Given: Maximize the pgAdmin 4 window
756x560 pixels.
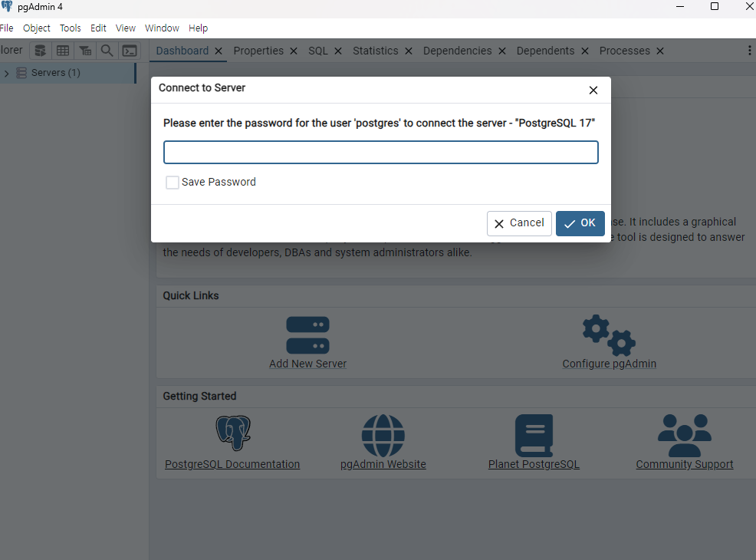Looking at the screenshot, I should (x=715, y=6).
